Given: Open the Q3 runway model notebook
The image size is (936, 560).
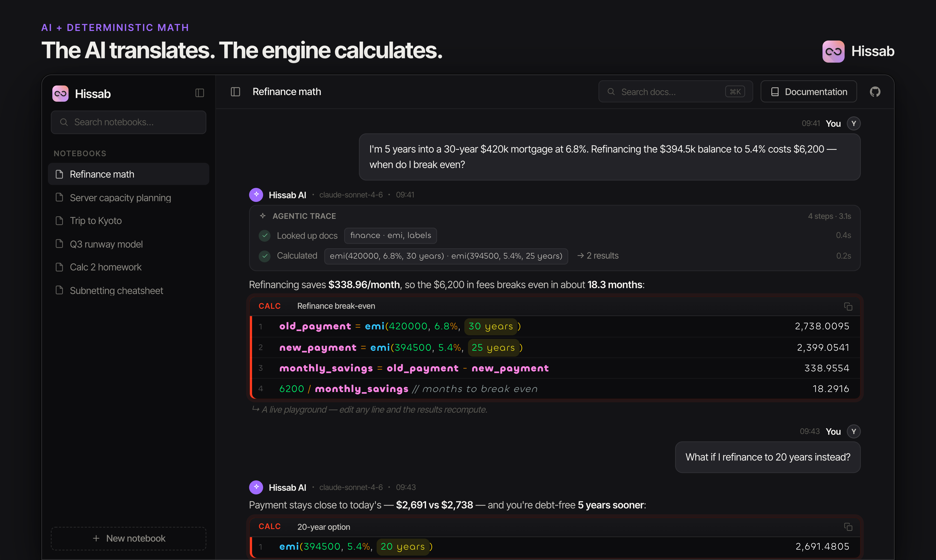Looking at the screenshot, I should [128, 244].
